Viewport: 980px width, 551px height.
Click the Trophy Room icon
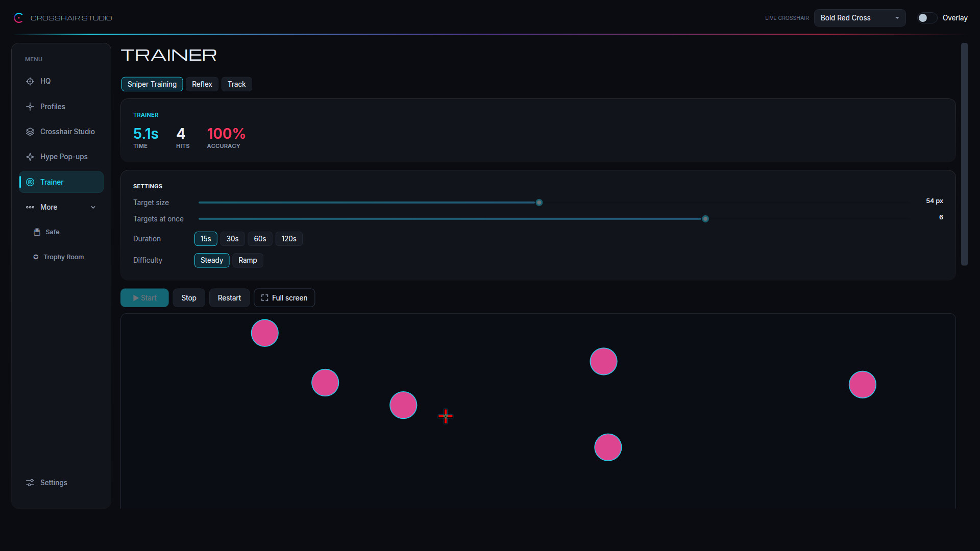(x=36, y=257)
